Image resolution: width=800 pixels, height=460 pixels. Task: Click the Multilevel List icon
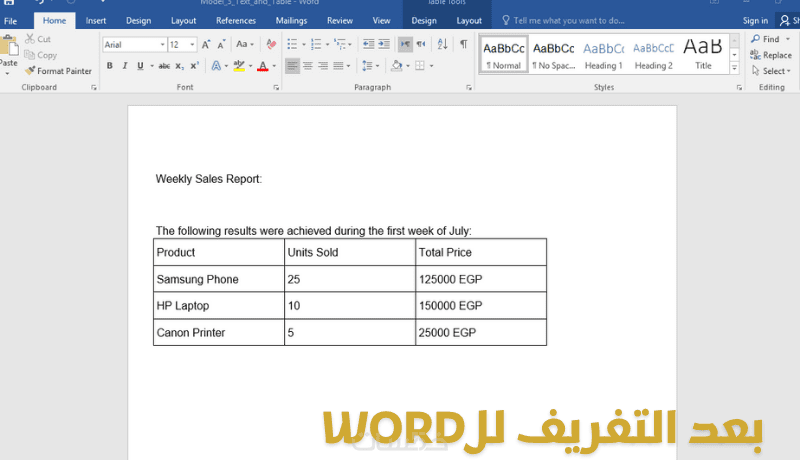pyautogui.click(x=340, y=44)
